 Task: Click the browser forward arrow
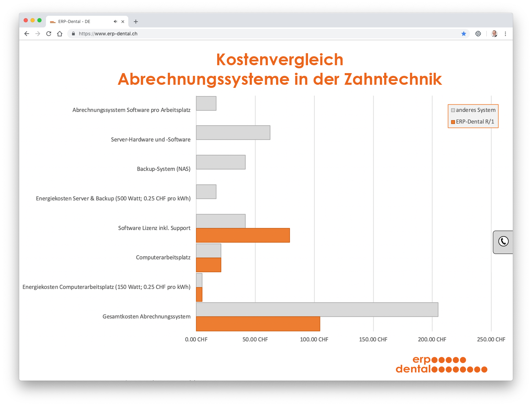pos(38,34)
